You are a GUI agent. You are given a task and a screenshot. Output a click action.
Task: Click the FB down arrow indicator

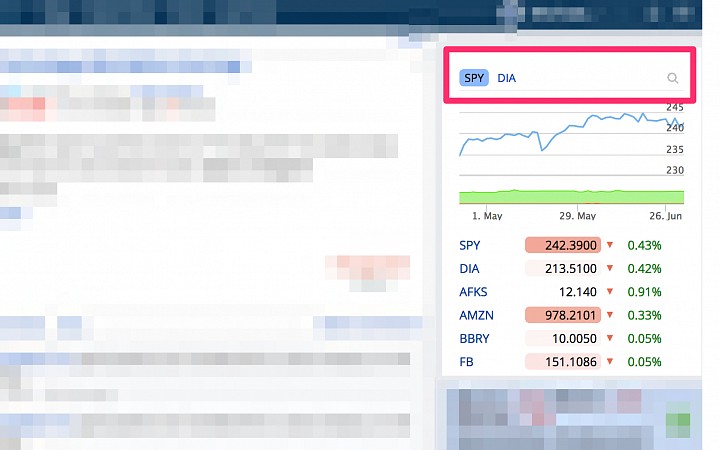[610, 362]
